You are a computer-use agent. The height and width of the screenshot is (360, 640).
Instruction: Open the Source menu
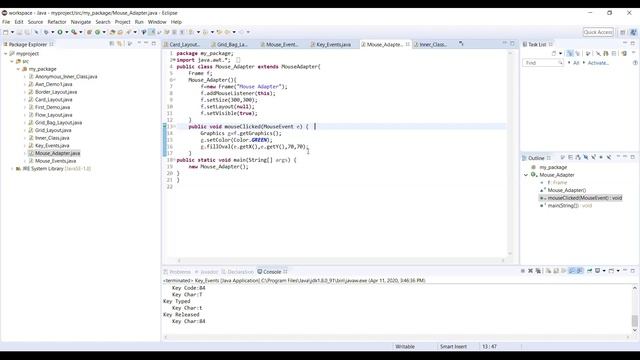[x=35, y=22]
